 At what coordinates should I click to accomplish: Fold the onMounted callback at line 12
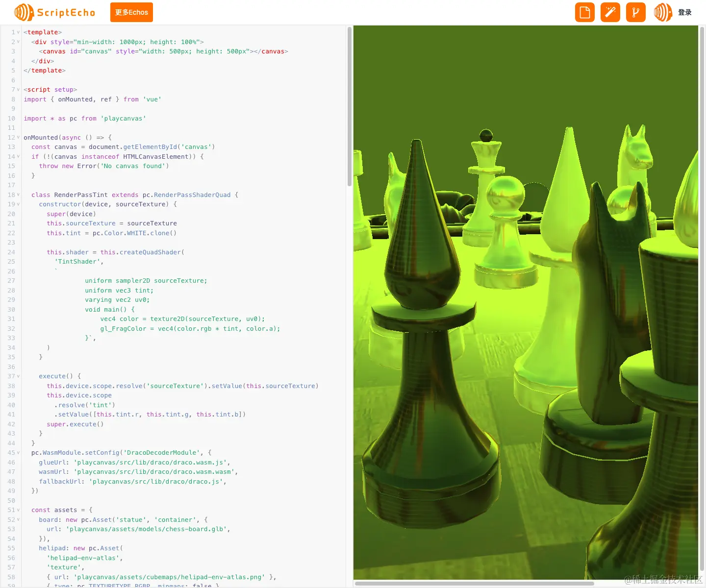pyautogui.click(x=19, y=137)
